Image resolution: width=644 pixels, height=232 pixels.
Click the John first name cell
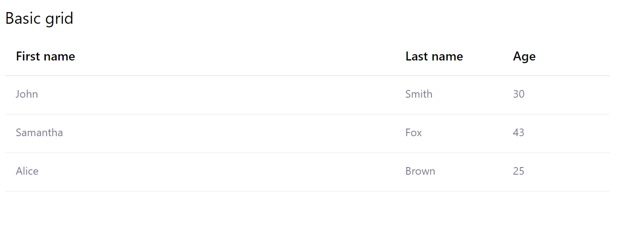coord(27,94)
